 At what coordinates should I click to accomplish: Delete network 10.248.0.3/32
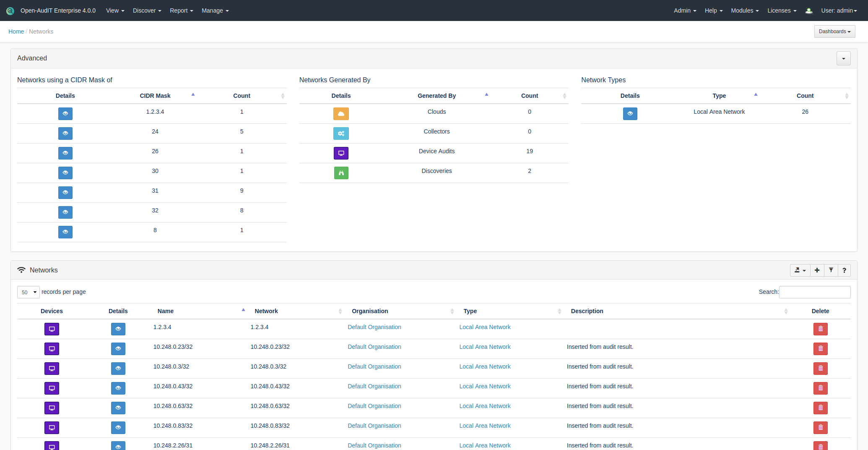tap(820, 369)
